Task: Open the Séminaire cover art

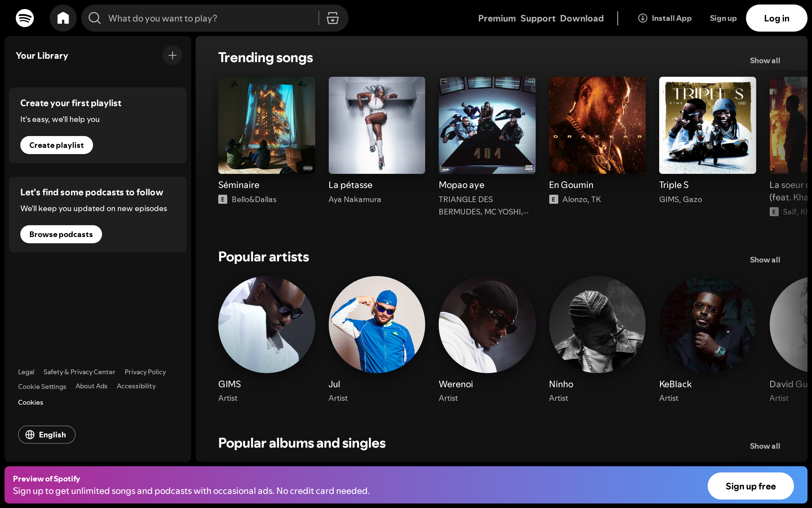Action: click(x=266, y=125)
